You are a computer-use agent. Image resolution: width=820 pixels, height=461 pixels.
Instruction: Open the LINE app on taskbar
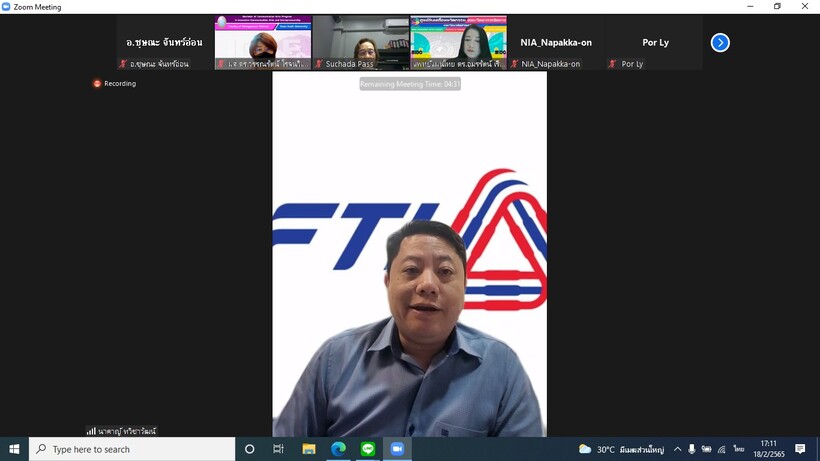click(x=368, y=449)
